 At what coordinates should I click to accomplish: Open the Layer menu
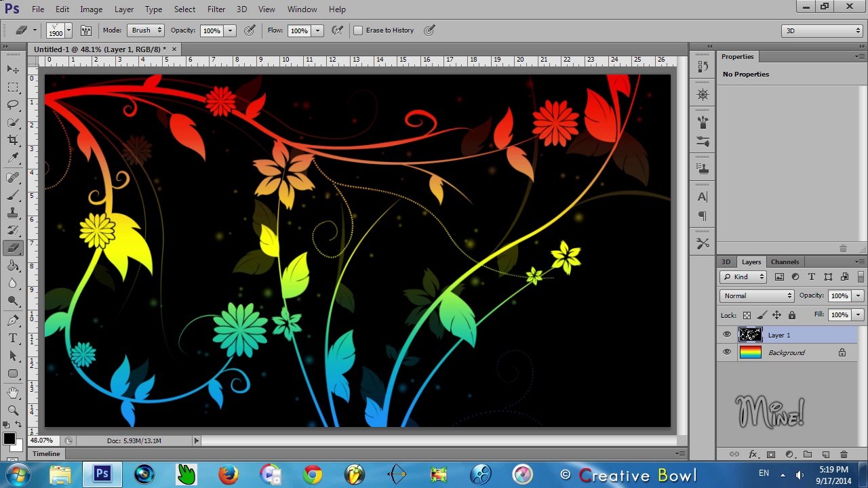click(124, 9)
